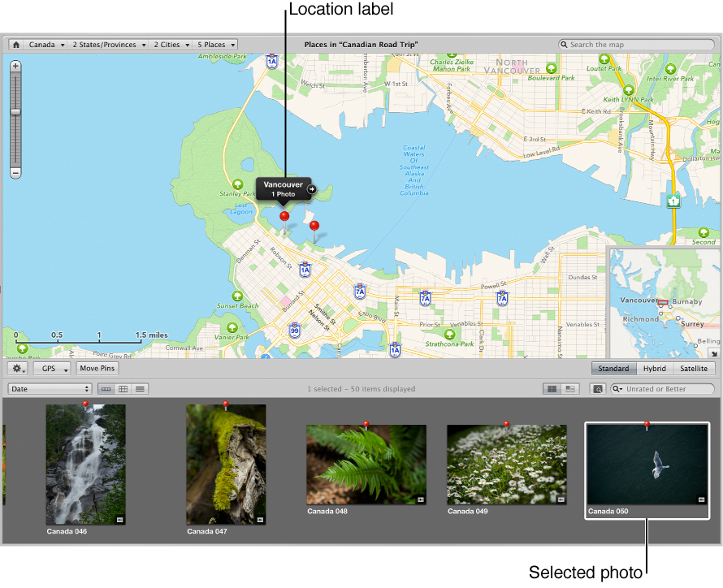Enable Standard map view
The image size is (723, 588).
[613, 368]
